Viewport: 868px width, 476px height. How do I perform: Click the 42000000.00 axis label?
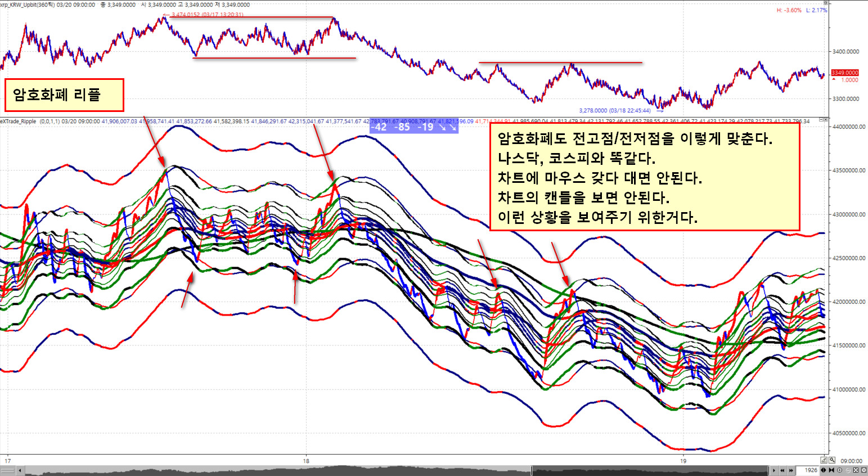[848, 302]
